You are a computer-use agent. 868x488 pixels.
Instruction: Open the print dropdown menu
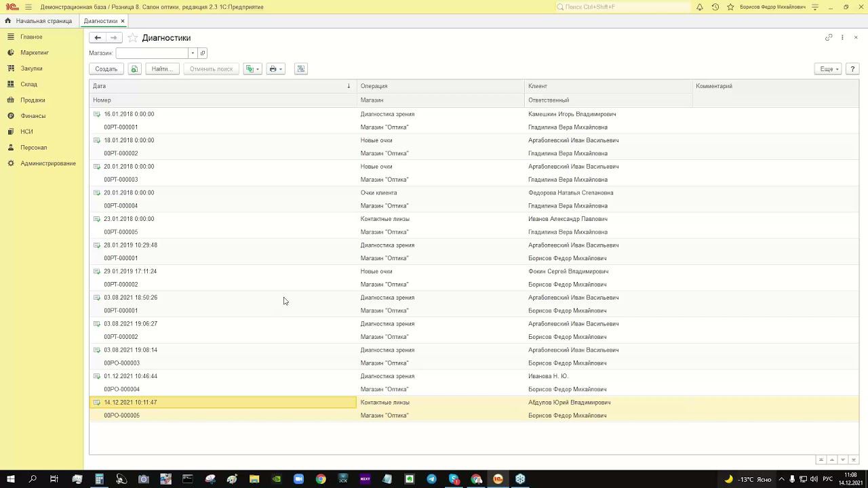click(275, 69)
